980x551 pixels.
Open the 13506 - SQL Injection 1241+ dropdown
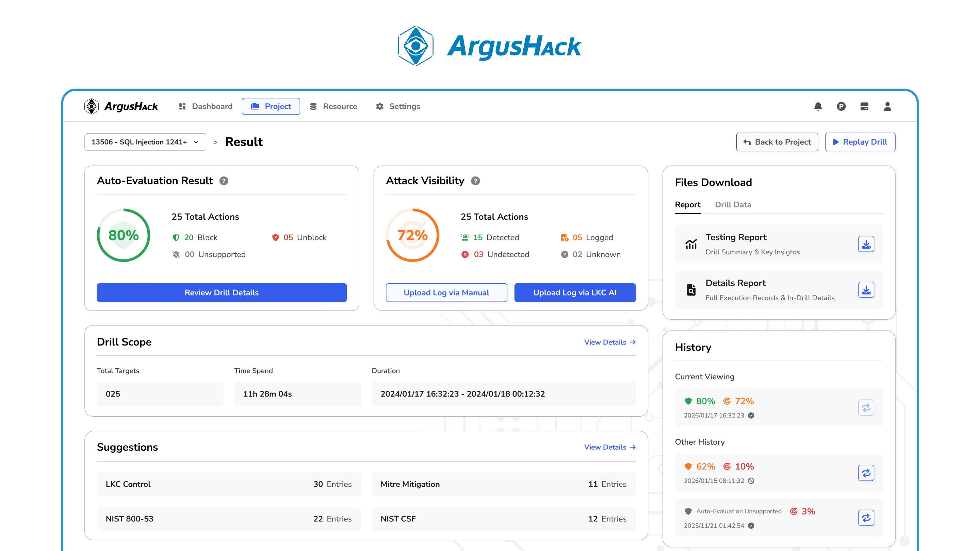(x=145, y=142)
